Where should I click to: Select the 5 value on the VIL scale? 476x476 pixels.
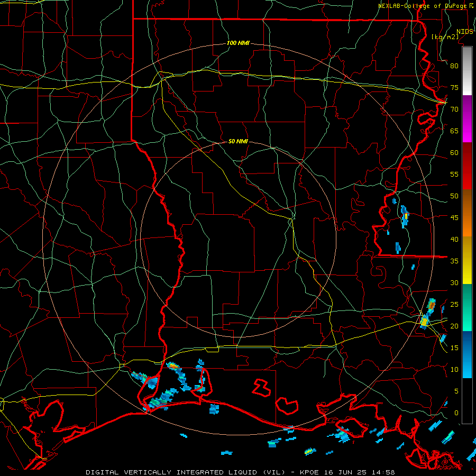[456, 391]
